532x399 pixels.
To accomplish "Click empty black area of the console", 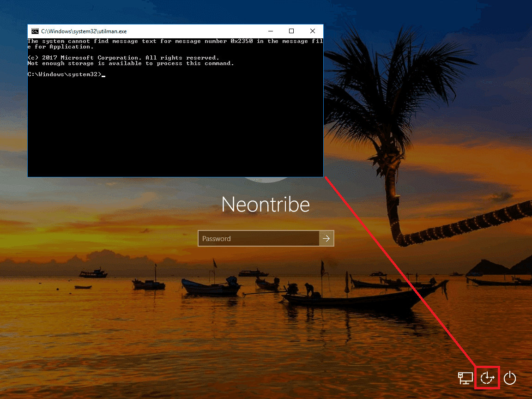I will coord(175,129).
